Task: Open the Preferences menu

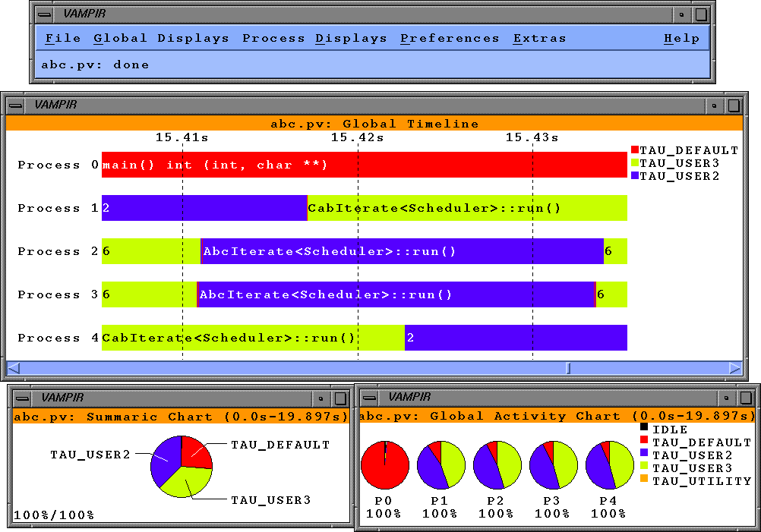Action: [450, 38]
